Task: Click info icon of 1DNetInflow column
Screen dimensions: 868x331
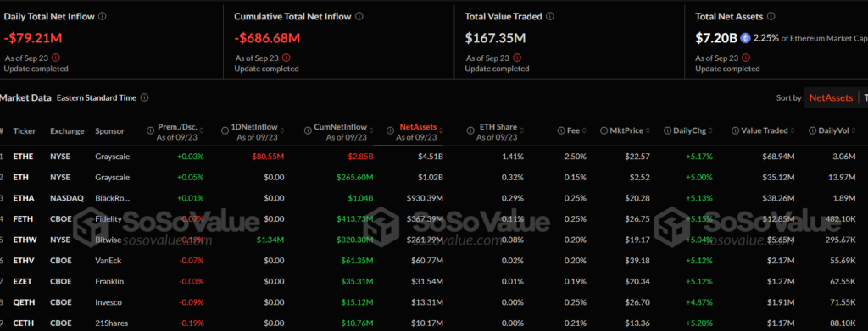Action: click(x=225, y=131)
